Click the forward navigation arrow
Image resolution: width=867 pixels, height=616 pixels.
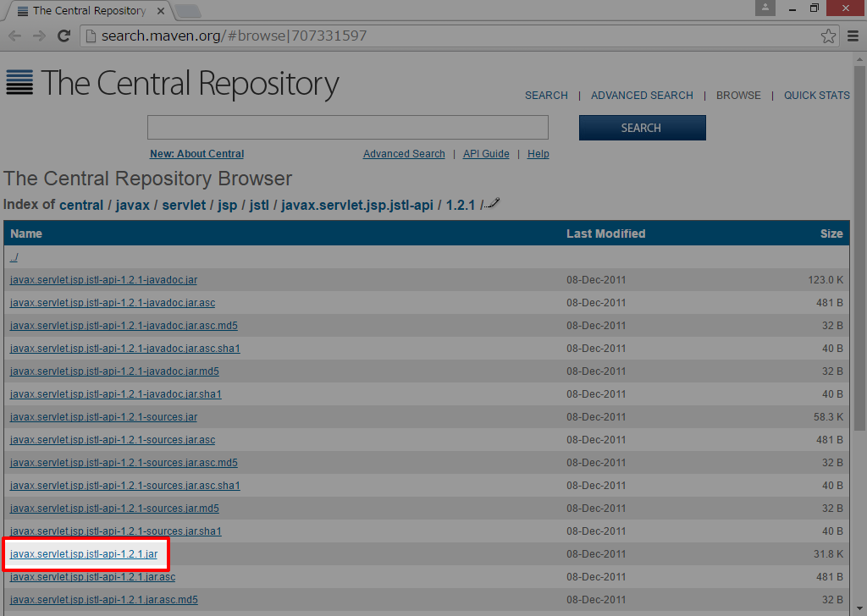click(38, 36)
